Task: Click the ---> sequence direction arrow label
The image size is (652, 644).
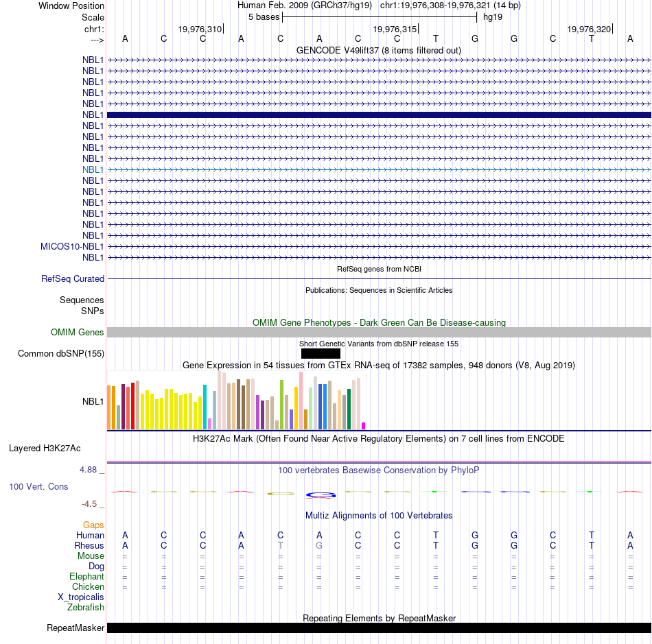Action: click(97, 40)
